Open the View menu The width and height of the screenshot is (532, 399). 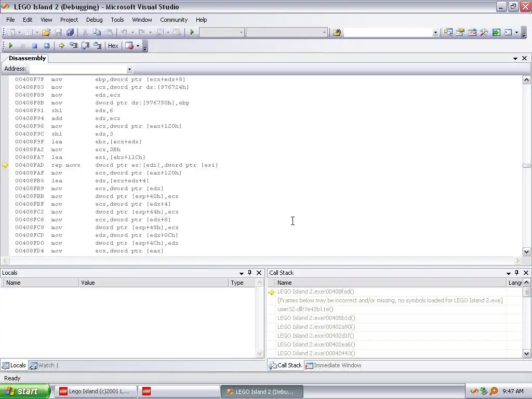point(46,20)
